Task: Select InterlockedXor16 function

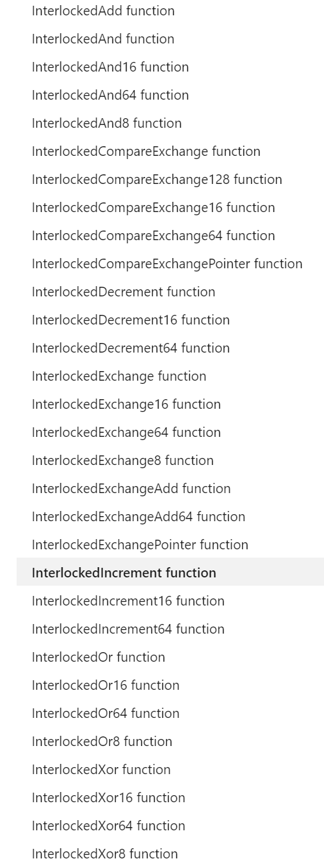Action: 109,798
